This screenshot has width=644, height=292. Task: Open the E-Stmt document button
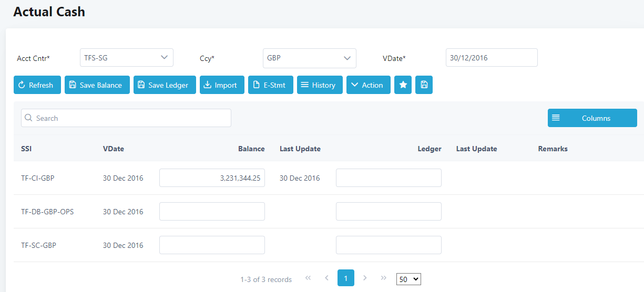coord(270,85)
